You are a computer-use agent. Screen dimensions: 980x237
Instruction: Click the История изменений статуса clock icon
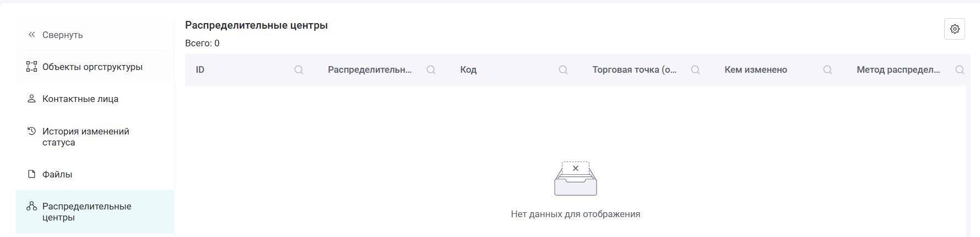click(x=31, y=131)
